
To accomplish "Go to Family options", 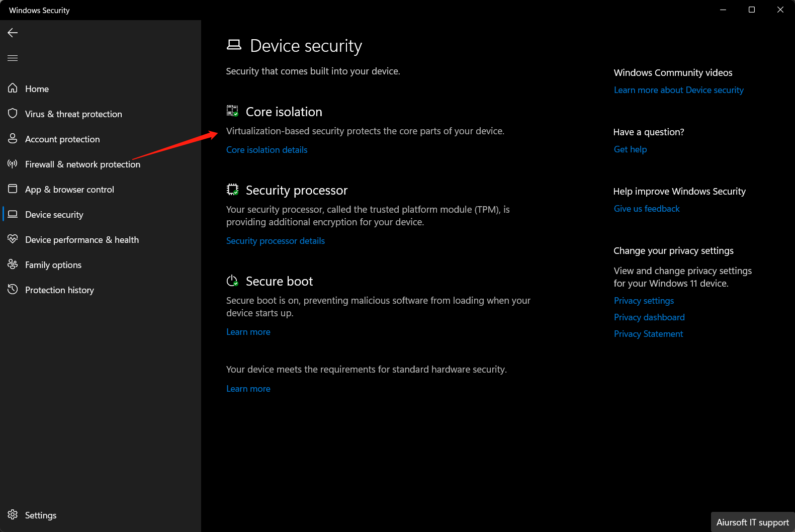I will (x=53, y=265).
